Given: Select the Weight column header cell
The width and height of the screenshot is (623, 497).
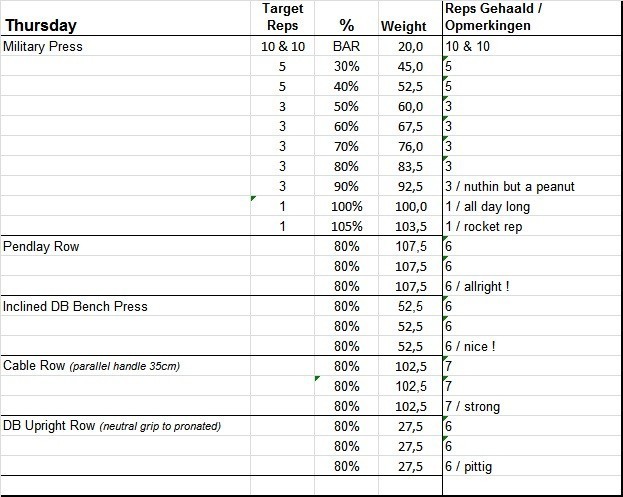Looking at the screenshot, I should [403, 26].
